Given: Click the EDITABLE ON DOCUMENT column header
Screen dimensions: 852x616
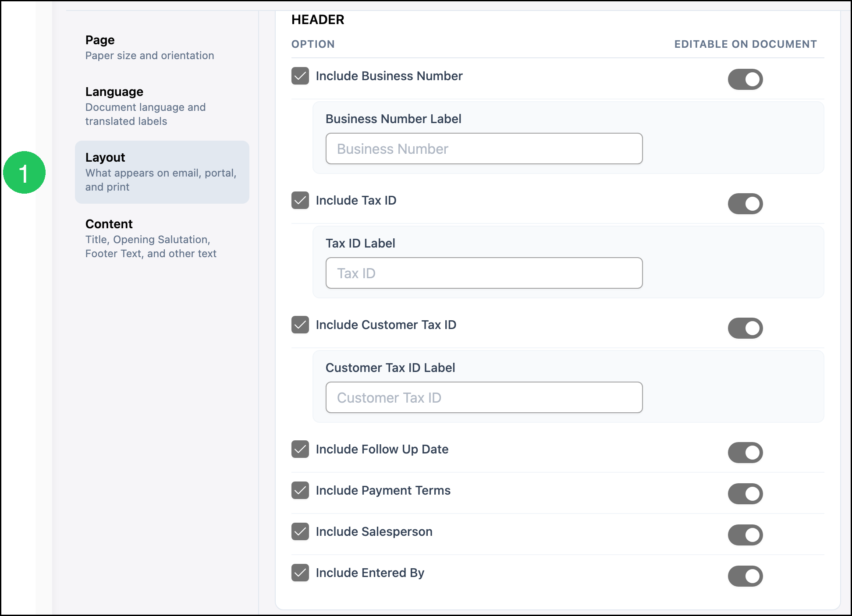Looking at the screenshot, I should [x=745, y=44].
